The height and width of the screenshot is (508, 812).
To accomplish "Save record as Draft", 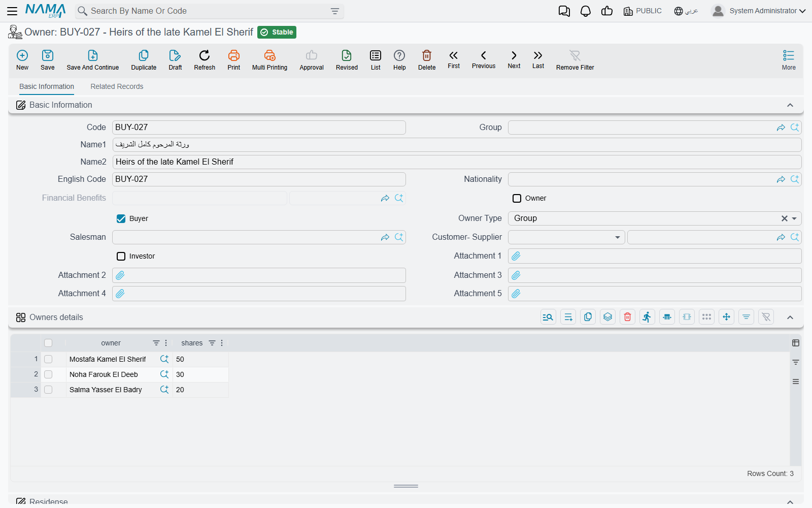I will pyautogui.click(x=175, y=60).
